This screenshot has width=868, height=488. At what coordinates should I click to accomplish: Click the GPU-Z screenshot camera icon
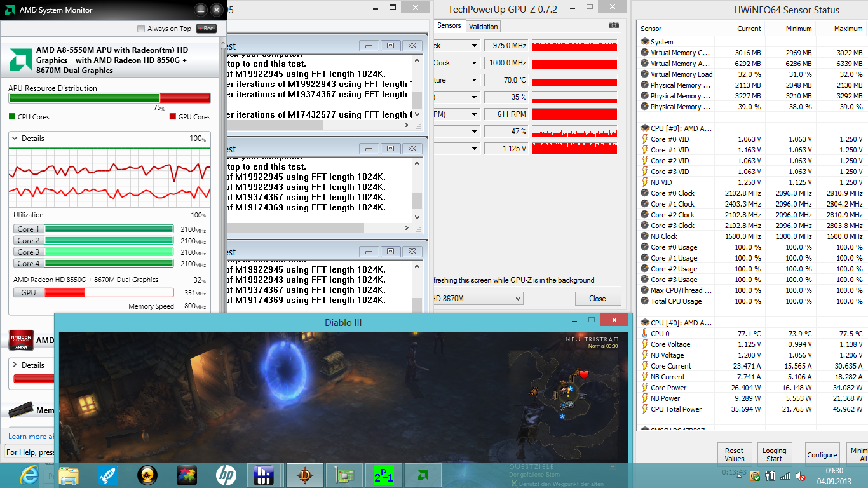click(x=613, y=25)
